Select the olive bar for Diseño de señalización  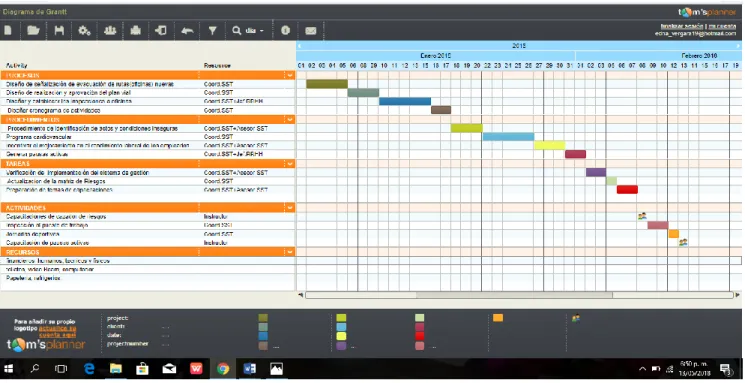click(327, 84)
